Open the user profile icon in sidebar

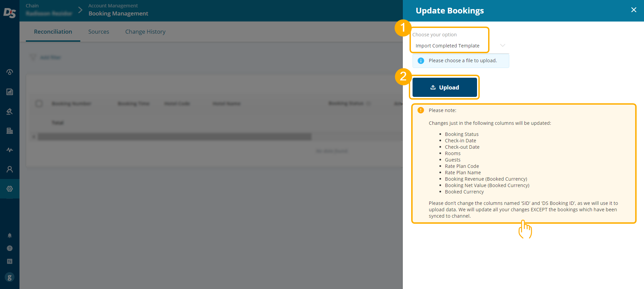10,169
